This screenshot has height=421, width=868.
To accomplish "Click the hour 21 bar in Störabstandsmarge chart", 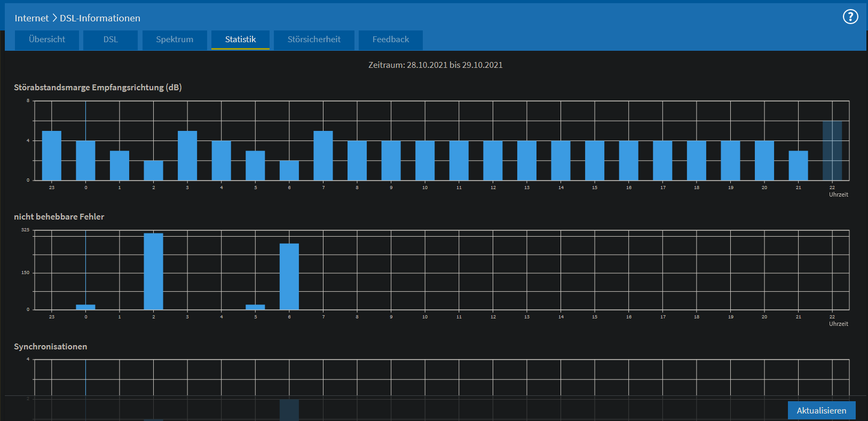I will point(798,166).
